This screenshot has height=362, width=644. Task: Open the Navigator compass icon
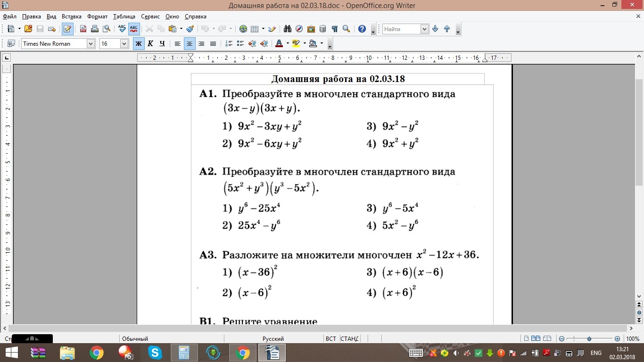pos(299,29)
